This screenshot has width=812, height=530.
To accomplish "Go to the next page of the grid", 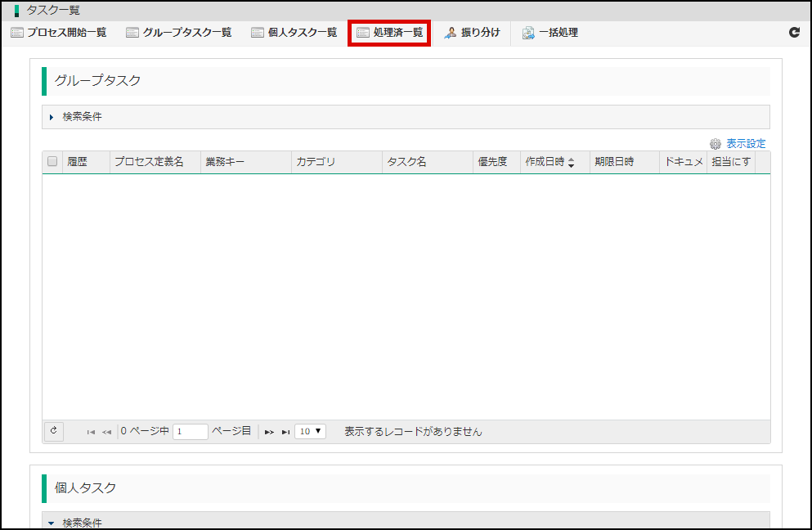I will 269,432.
